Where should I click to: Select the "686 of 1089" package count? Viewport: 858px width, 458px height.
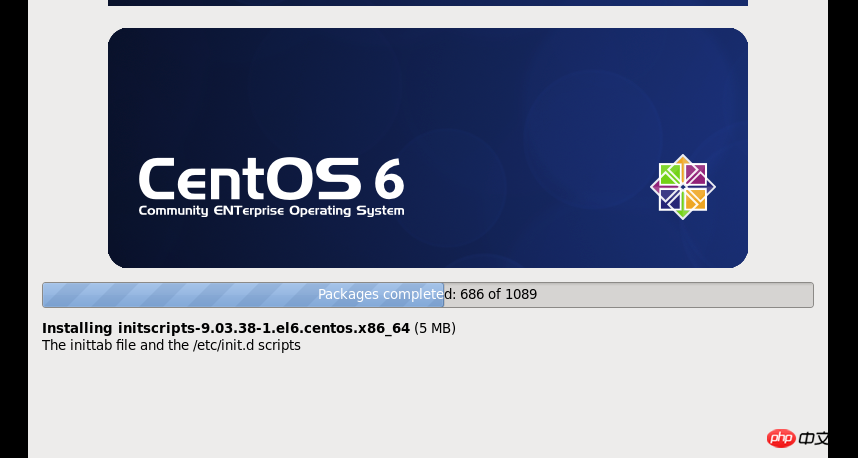tap(498, 295)
